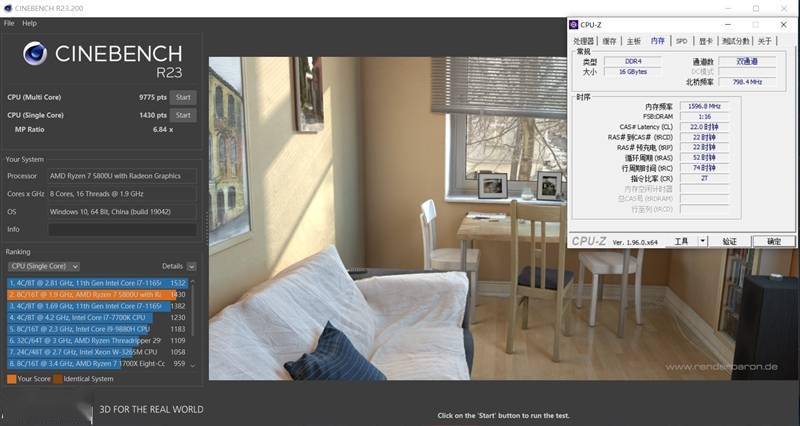The height and width of the screenshot is (426, 800).
Task: Switch to the 主板 tab in CPU-Z
Action: pos(633,41)
